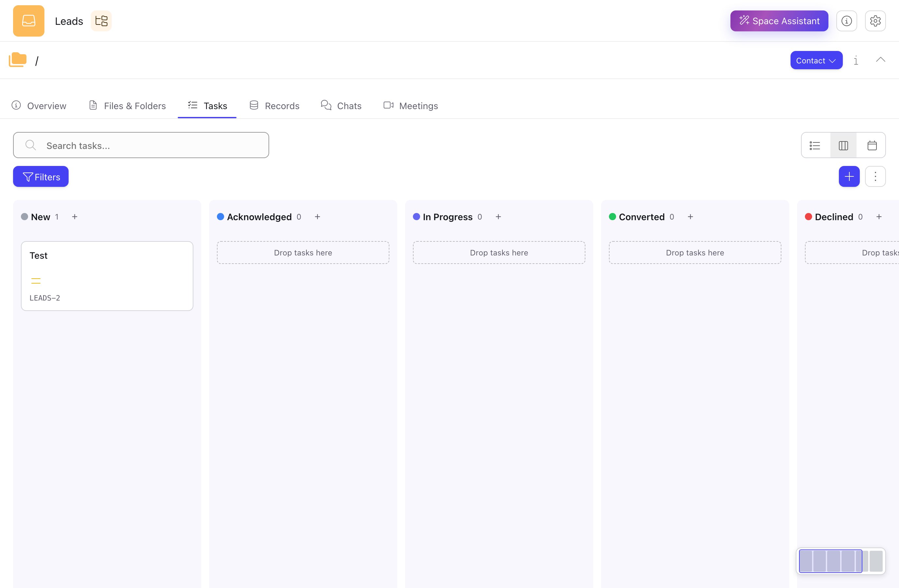
Task: Select the Tasks tab
Action: (207, 106)
